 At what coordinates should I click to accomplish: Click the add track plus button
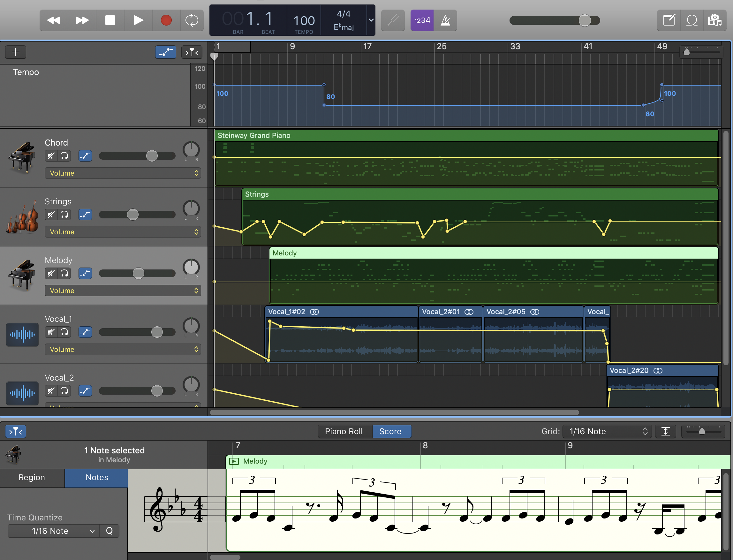tap(16, 52)
